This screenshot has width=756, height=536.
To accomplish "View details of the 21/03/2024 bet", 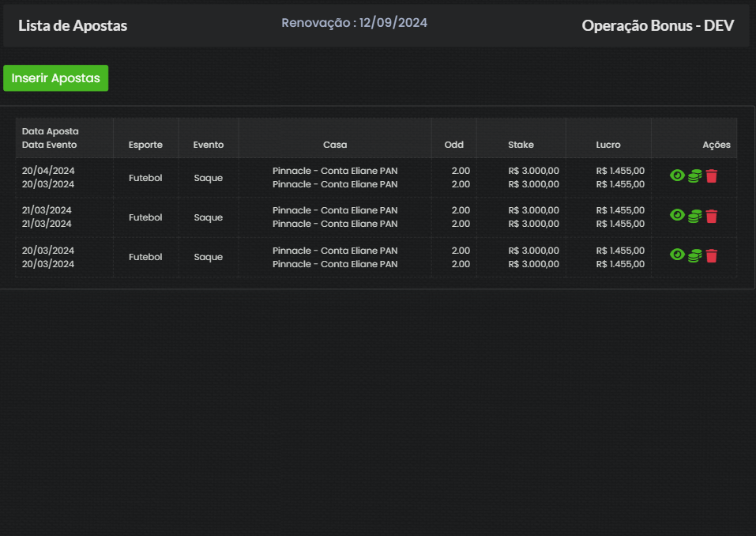I will pos(677,215).
